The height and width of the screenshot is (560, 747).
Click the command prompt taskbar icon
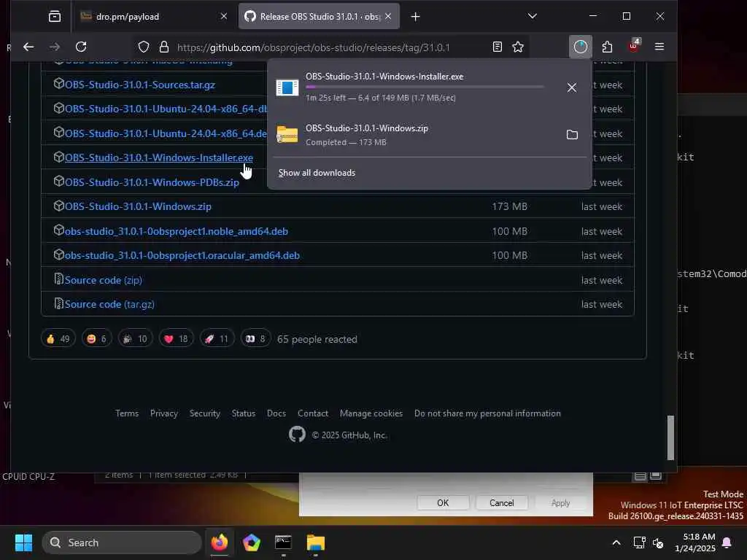click(284, 542)
